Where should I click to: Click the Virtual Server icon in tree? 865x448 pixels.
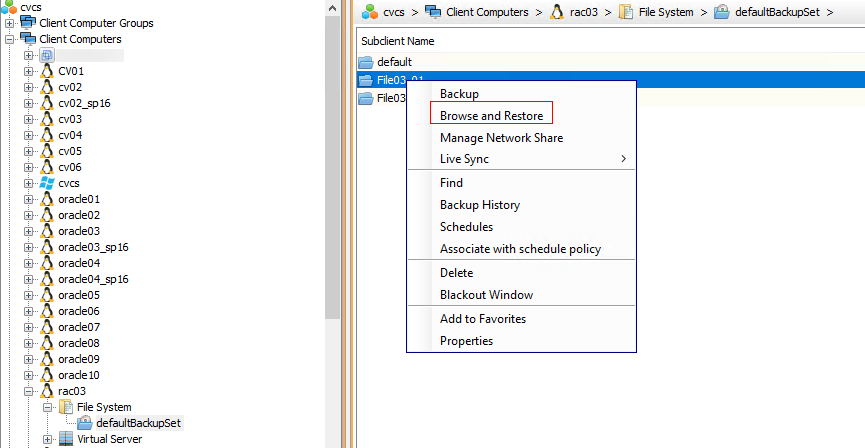coord(66,439)
